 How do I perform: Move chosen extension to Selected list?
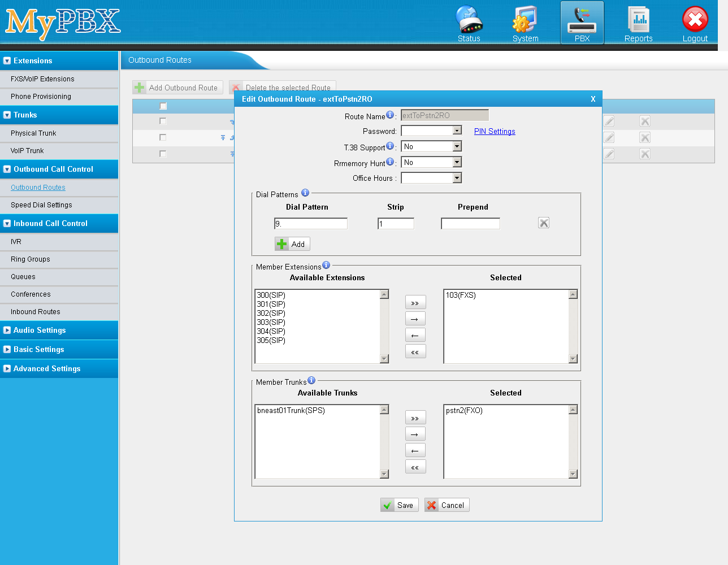(x=415, y=319)
